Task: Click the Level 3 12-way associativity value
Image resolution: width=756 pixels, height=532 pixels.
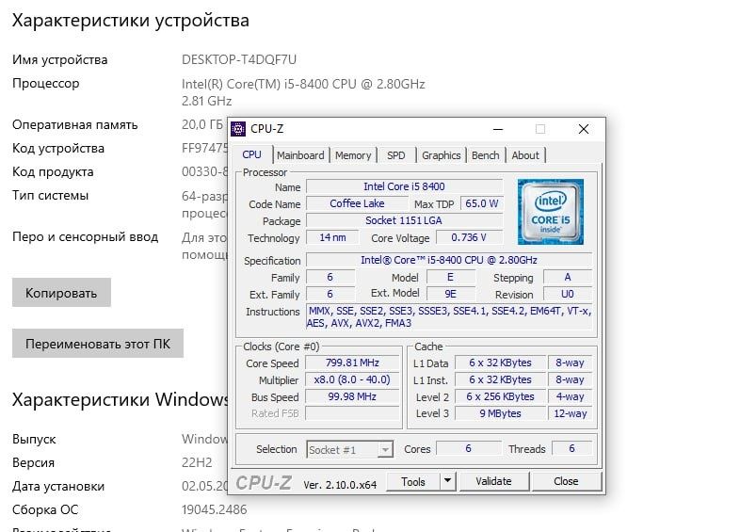Action: (571, 413)
